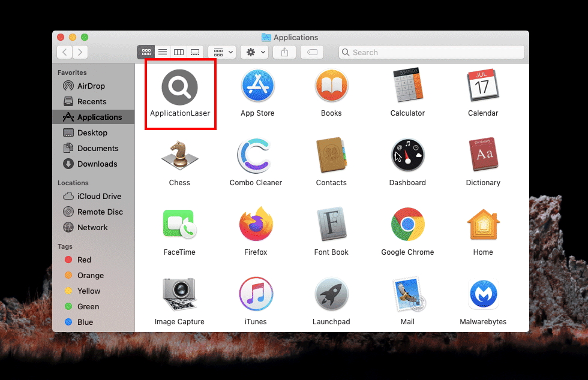This screenshot has width=588, height=380.
Task: Open the Font Book app icon
Action: coord(331,224)
